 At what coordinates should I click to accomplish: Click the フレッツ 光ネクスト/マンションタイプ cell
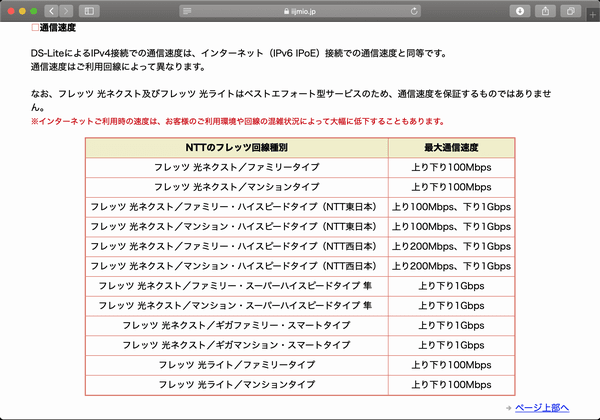pyautogui.click(x=237, y=187)
